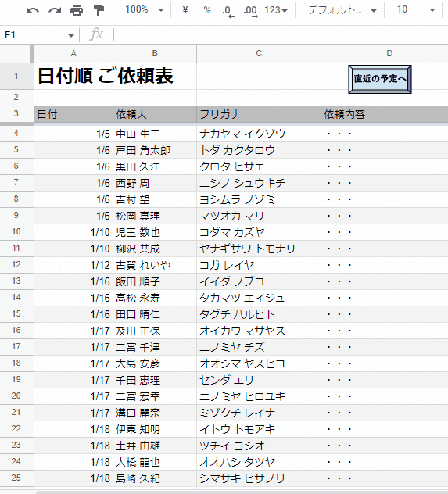Click the date cell 1/5

[x=73, y=134]
